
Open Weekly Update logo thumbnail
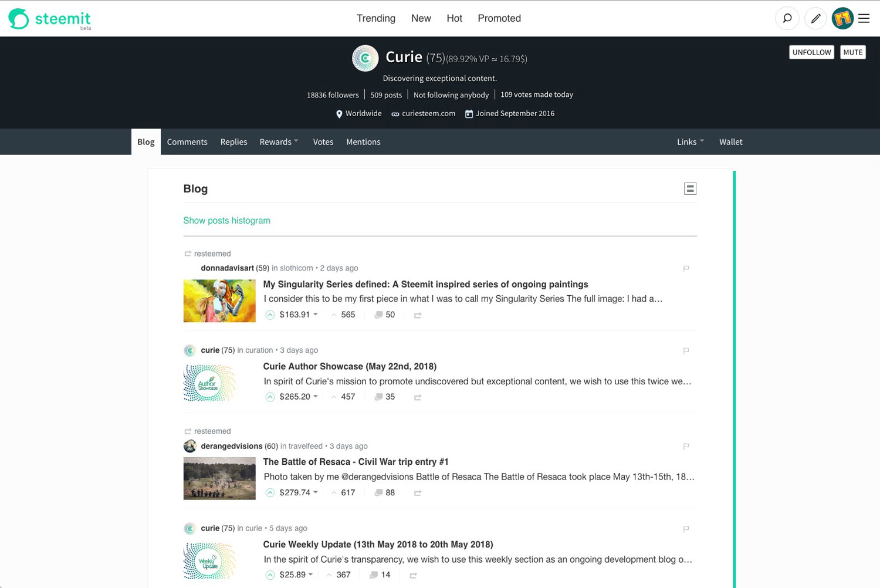(209, 560)
